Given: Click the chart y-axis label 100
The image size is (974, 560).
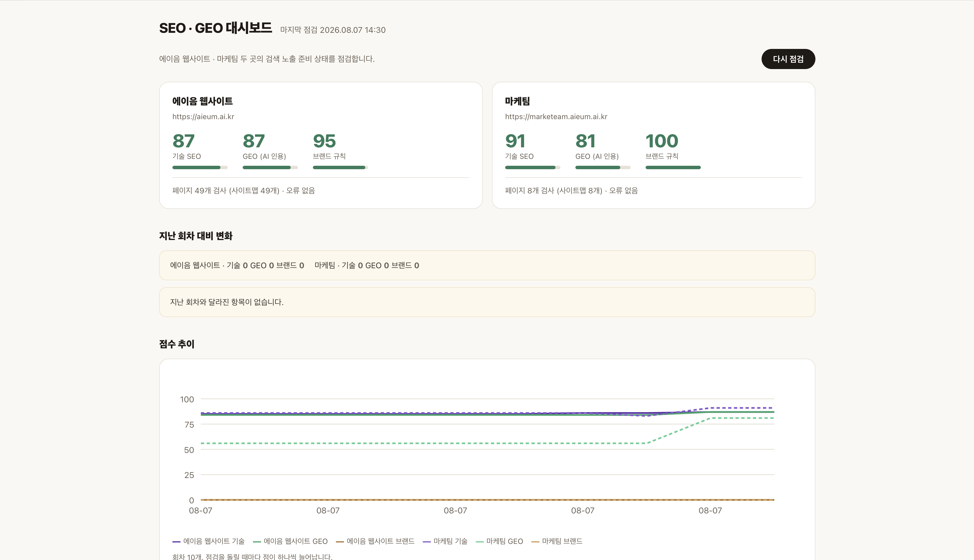Looking at the screenshot, I should click(187, 399).
